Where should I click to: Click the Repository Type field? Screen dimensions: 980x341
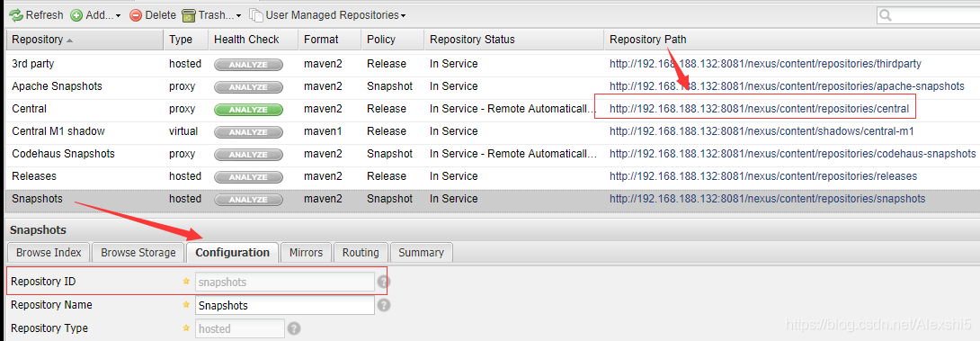tap(239, 328)
